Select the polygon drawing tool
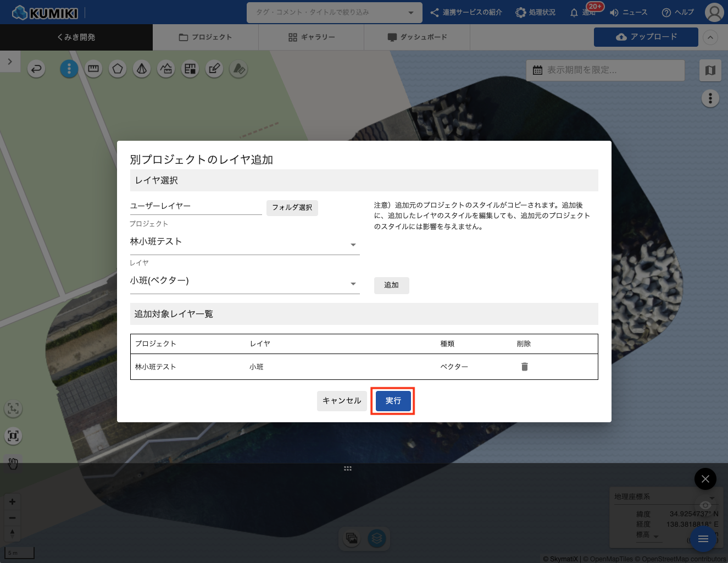728x563 pixels. tap(118, 69)
